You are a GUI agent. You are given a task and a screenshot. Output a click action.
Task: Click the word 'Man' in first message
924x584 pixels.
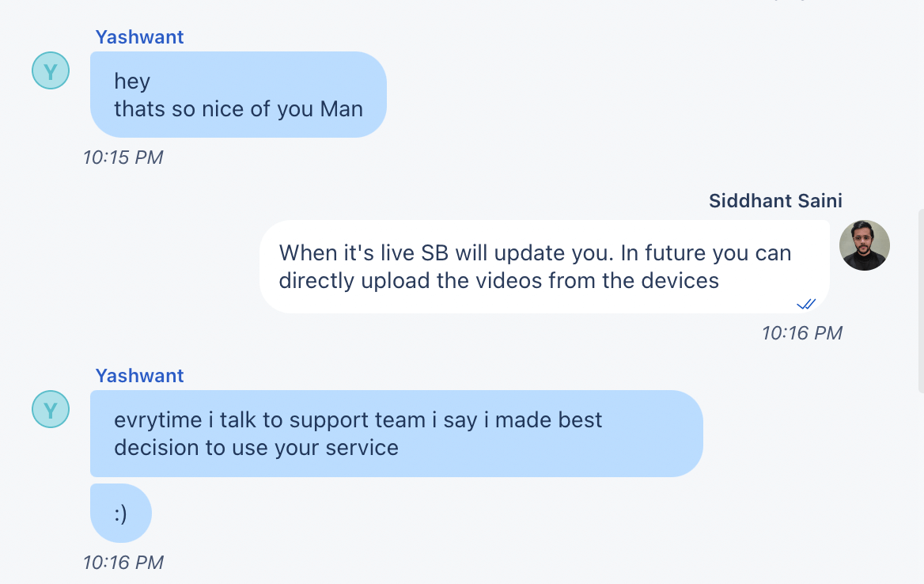click(342, 109)
